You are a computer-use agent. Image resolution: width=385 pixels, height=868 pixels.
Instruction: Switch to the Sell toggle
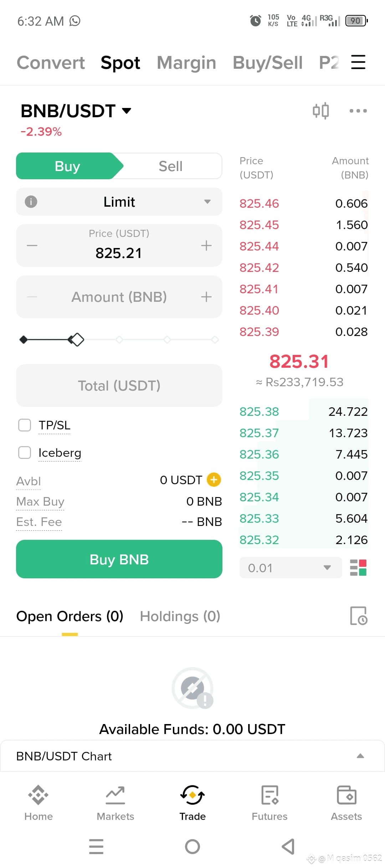tap(170, 166)
